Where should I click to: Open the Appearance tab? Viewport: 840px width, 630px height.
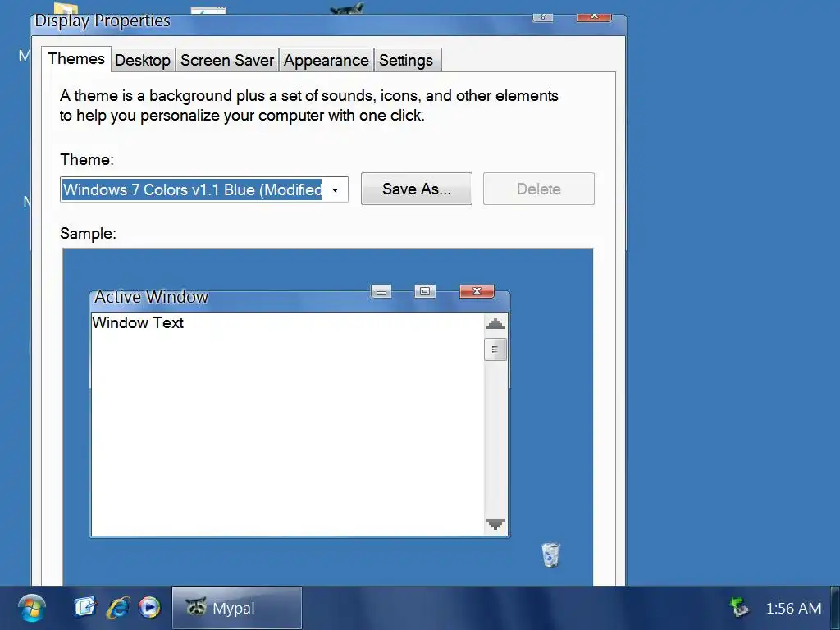(x=326, y=60)
